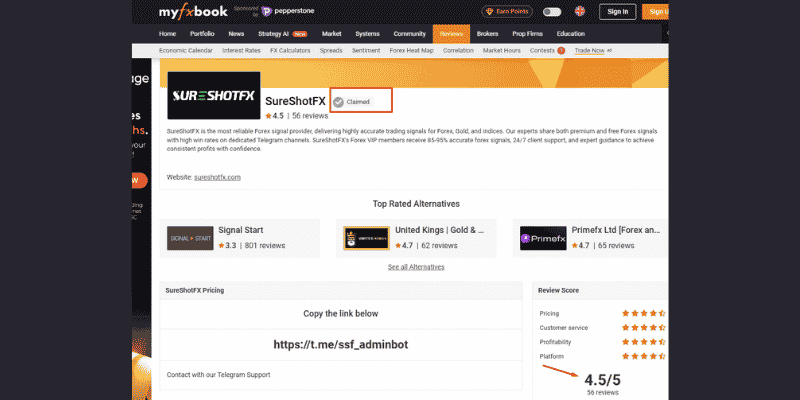Click the star icon beside SureShotFX 4.5
This screenshot has width=800, height=400.
pyautogui.click(x=268, y=116)
